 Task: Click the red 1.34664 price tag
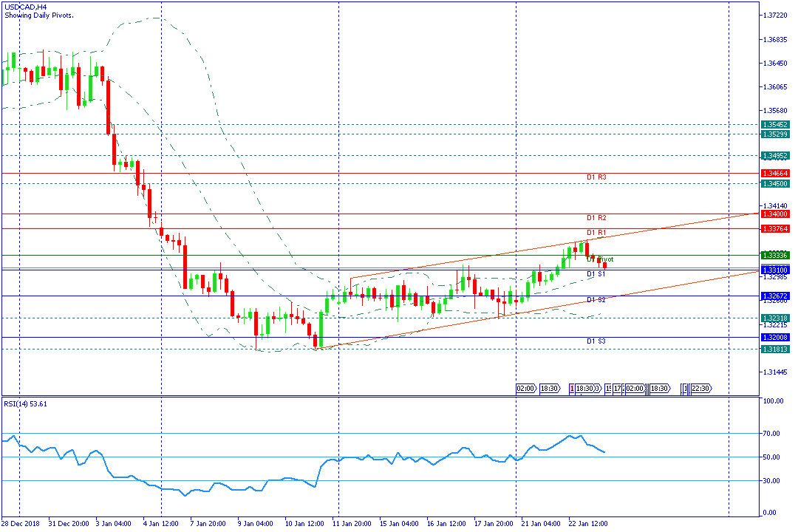click(x=775, y=173)
